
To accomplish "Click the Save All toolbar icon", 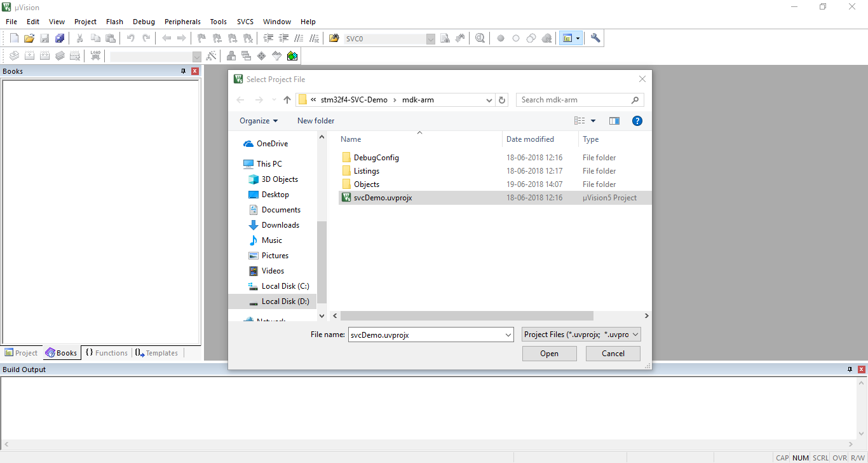I will pos(60,38).
